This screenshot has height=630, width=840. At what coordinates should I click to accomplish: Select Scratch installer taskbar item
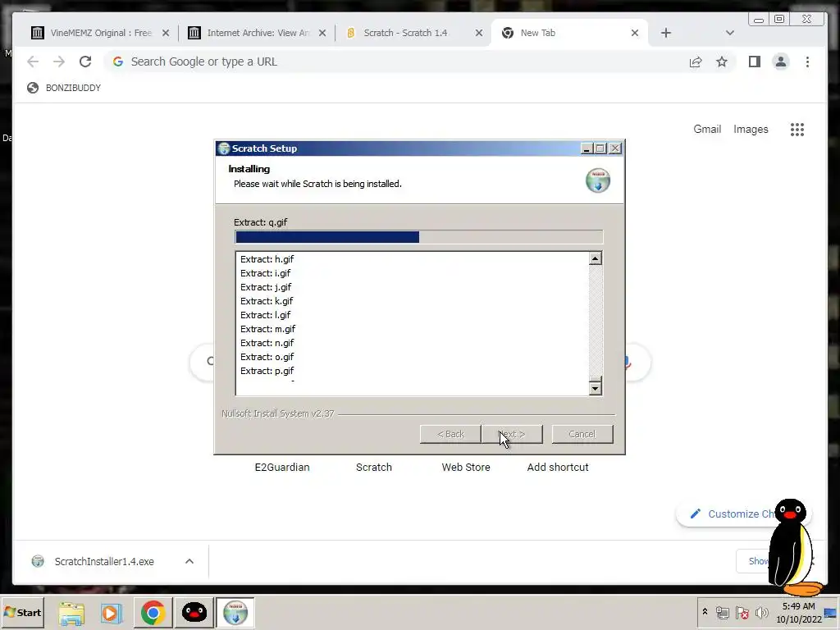click(x=235, y=613)
